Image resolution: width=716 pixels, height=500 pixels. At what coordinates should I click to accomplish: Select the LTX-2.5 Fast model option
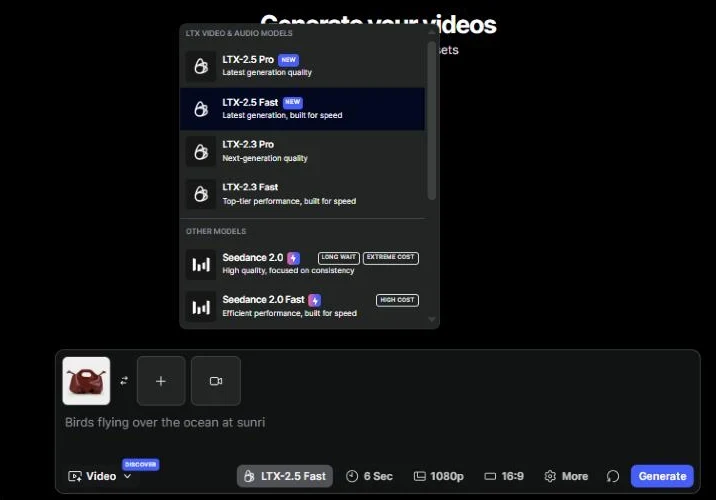(302, 109)
